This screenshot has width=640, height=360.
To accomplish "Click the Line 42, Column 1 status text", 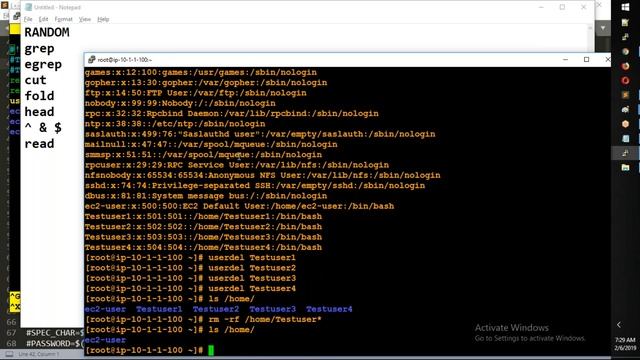I will [x=39, y=354].
